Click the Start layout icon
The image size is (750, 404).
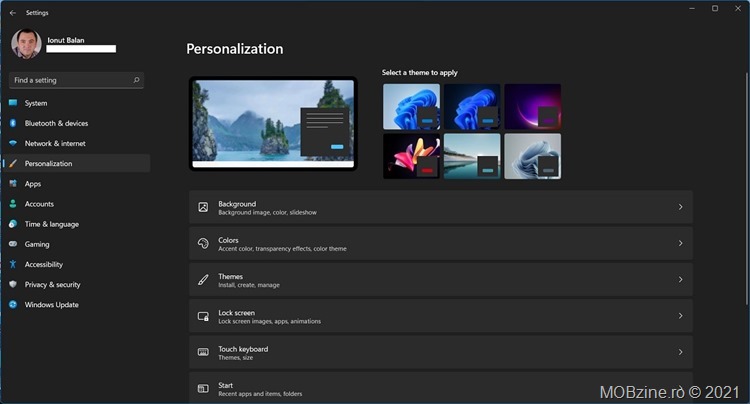pyautogui.click(x=203, y=388)
